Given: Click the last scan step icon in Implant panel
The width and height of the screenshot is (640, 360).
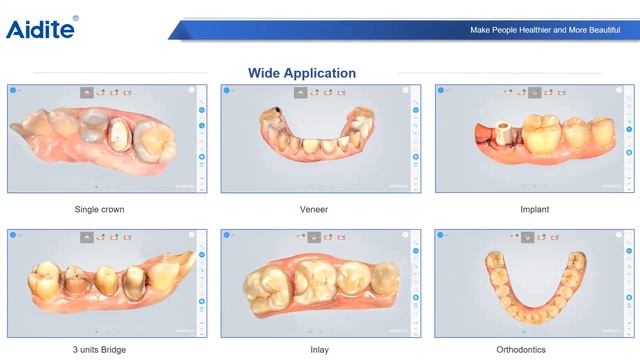Looking at the screenshot, I should point(562,93).
